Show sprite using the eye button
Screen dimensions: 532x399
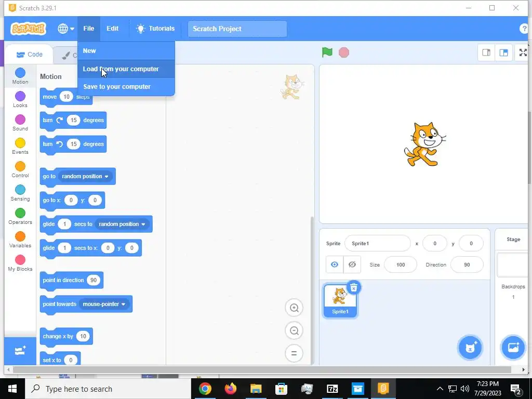tap(335, 264)
